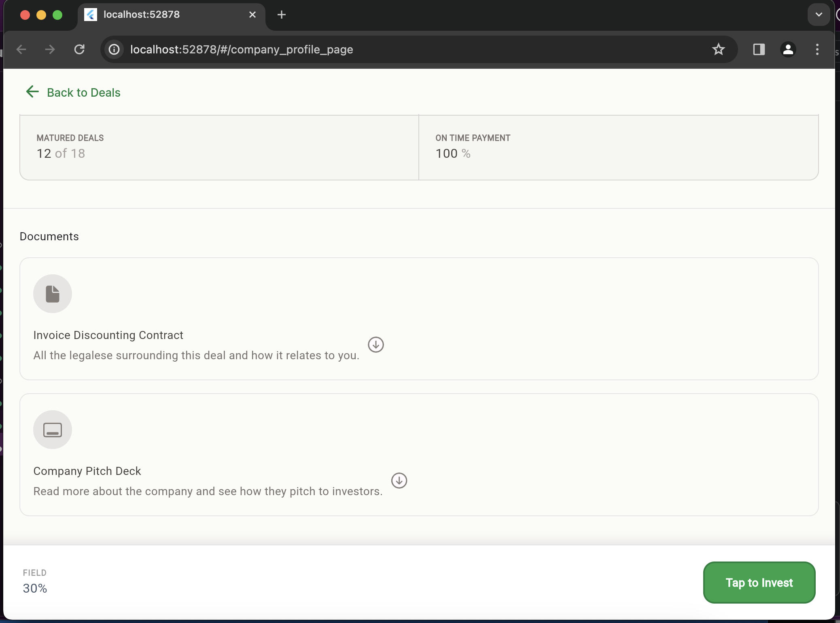
Task: Close the localhost:52878 tab
Action: point(252,15)
